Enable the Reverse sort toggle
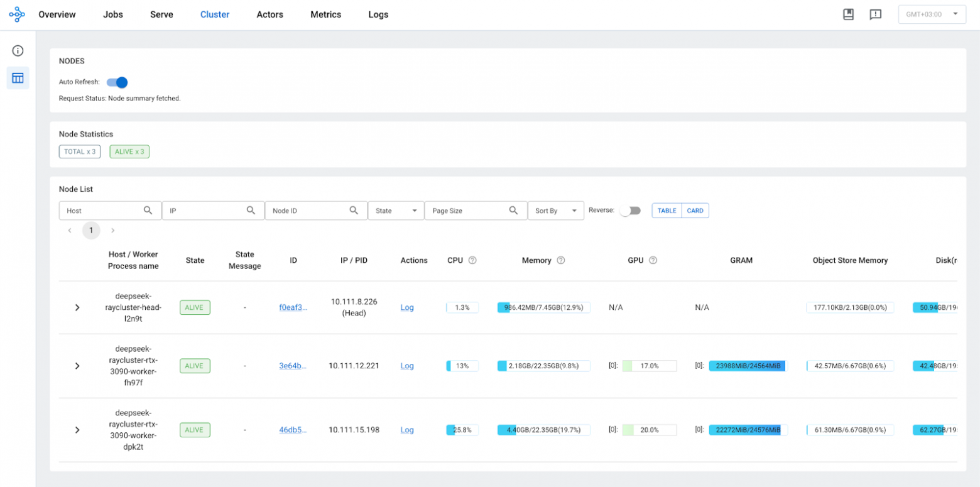Viewport: 980px width, 487px height. tap(629, 211)
